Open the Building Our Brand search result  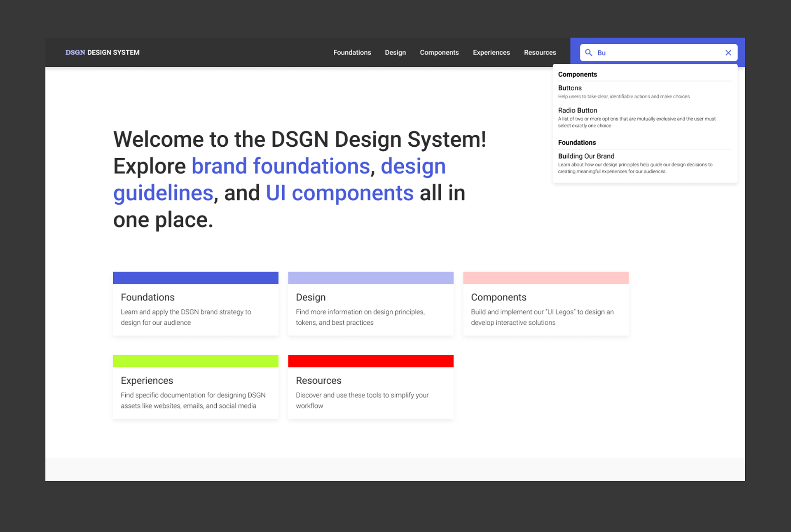[x=586, y=156]
